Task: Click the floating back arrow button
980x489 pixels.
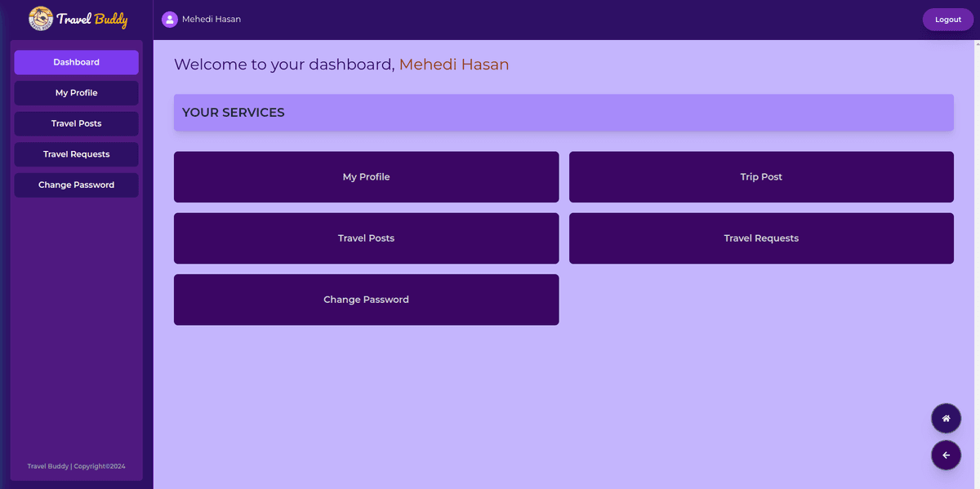Action: pyautogui.click(x=946, y=456)
